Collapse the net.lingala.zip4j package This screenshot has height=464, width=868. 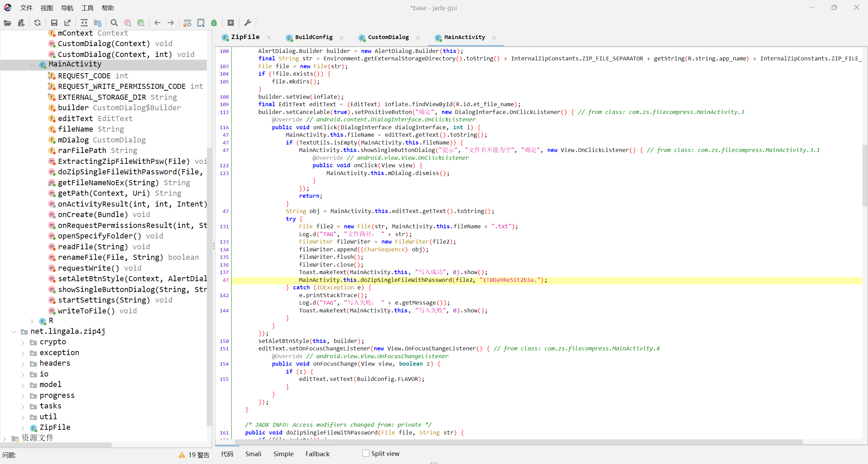pyautogui.click(x=14, y=332)
